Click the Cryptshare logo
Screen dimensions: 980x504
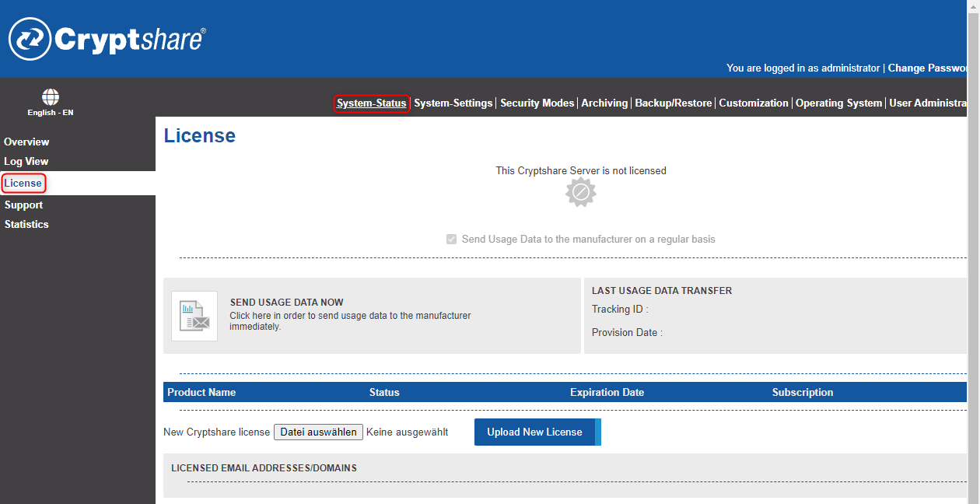coord(107,37)
